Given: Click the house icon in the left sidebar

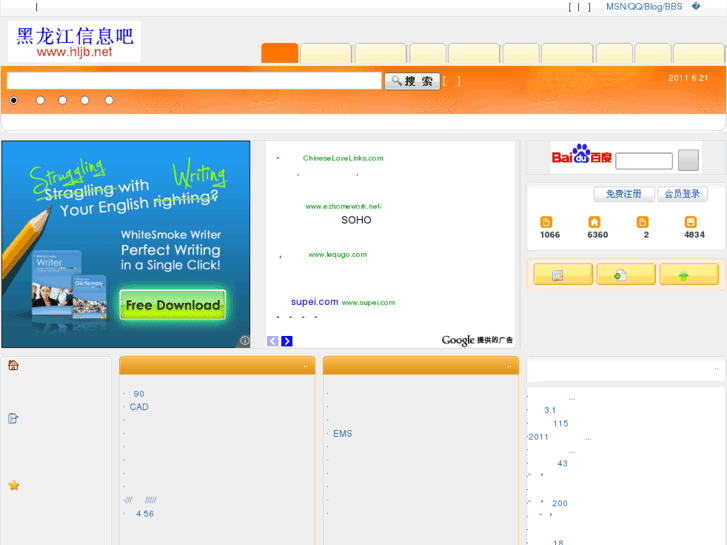Looking at the screenshot, I should [13, 365].
